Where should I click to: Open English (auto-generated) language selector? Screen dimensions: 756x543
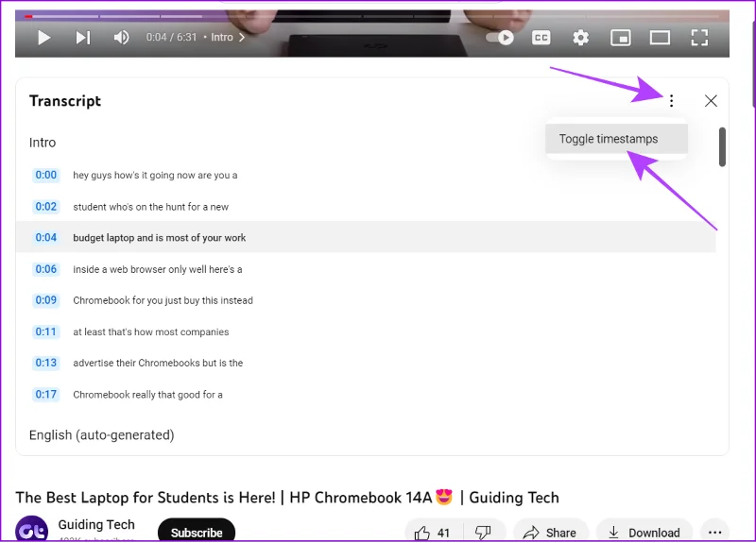point(102,435)
